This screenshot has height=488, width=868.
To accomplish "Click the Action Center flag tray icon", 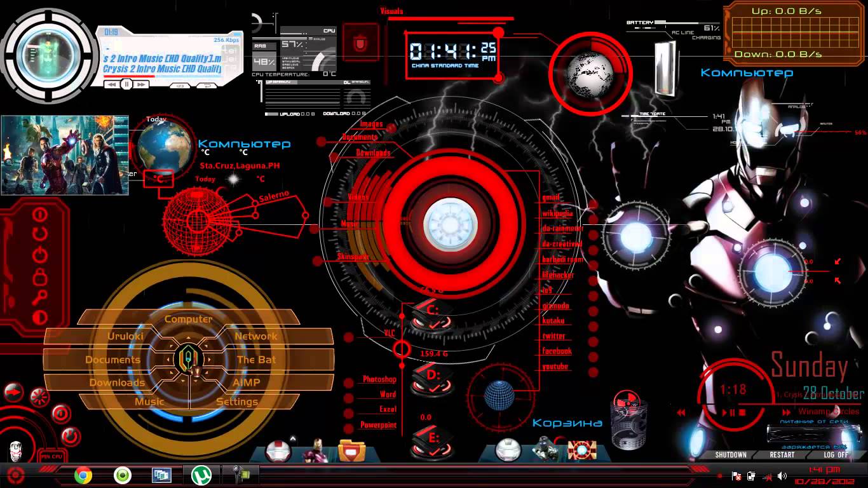I will pyautogui.click(x=736, y=475).
